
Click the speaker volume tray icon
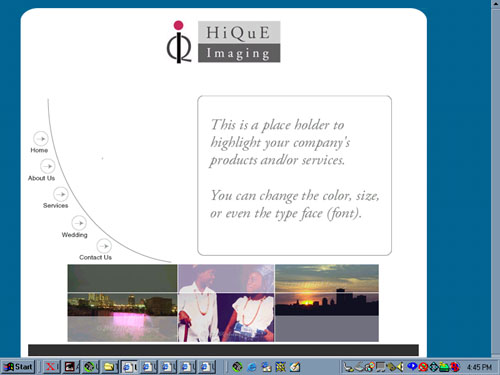[400, 367]
